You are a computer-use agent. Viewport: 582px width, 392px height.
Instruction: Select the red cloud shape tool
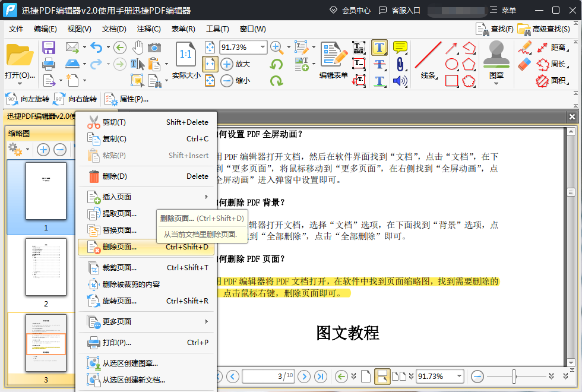coord(469,81)
